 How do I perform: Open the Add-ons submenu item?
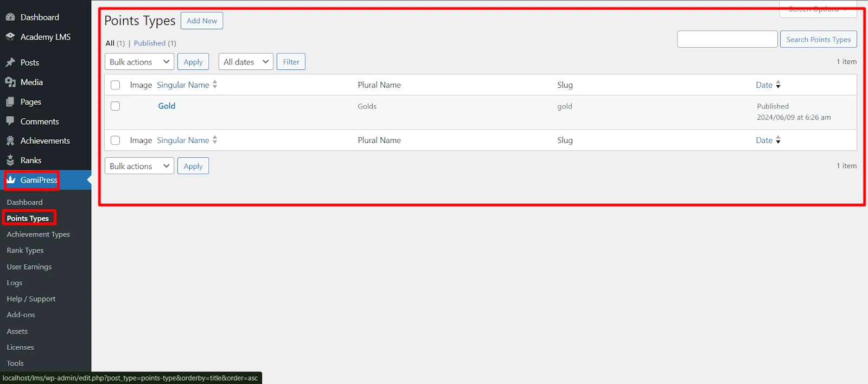coord(21,315)
